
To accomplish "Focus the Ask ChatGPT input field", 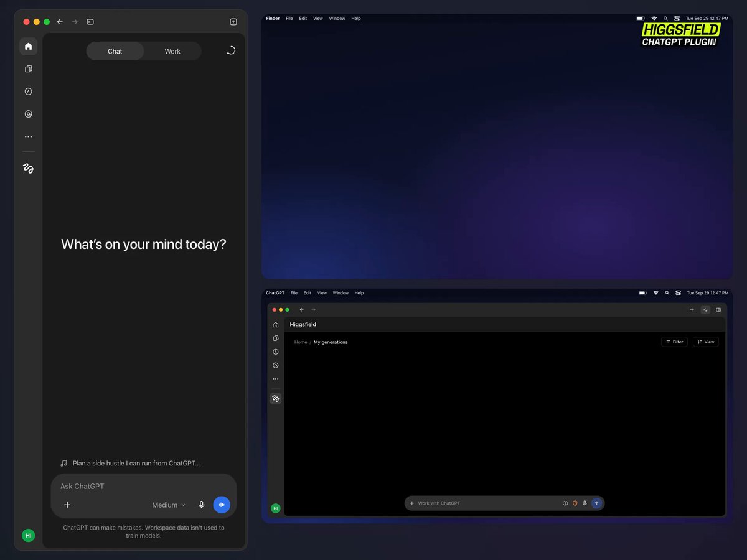I will click(x=144, y=486).
